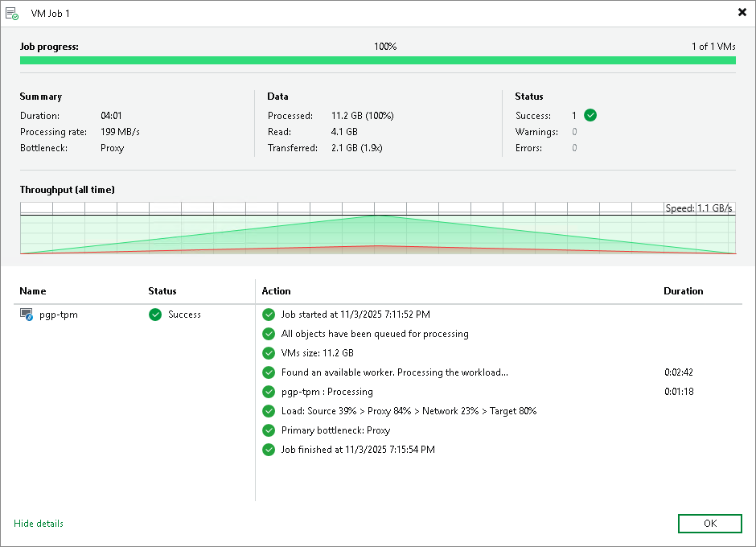
Task: Confirm with the OK button
Action: tap(709, 524)
